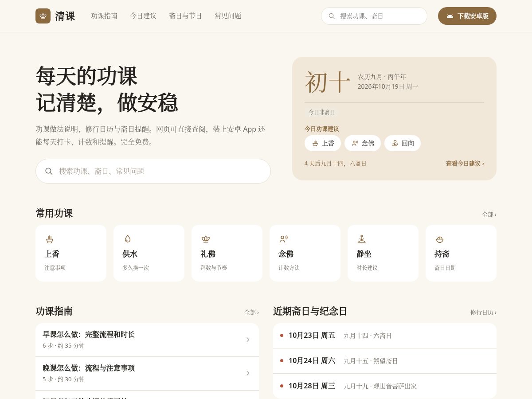This screenshot has height=399, width=532.
Task: Open 全部 link beside 常用功课
Action: coord(489,215)
